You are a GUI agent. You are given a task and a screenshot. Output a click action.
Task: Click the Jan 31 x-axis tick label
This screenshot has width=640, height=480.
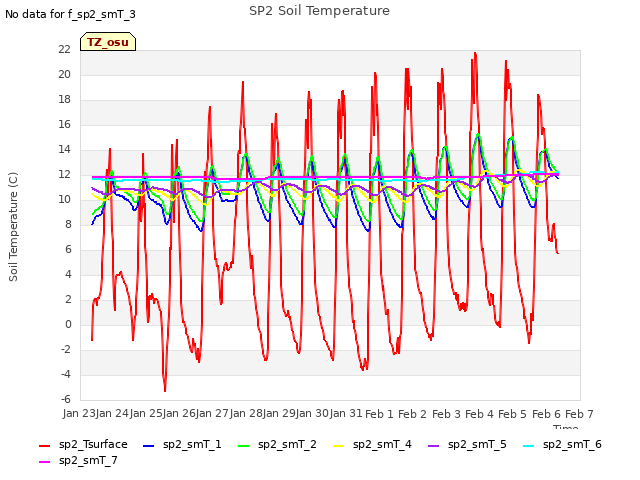point(346,413)
